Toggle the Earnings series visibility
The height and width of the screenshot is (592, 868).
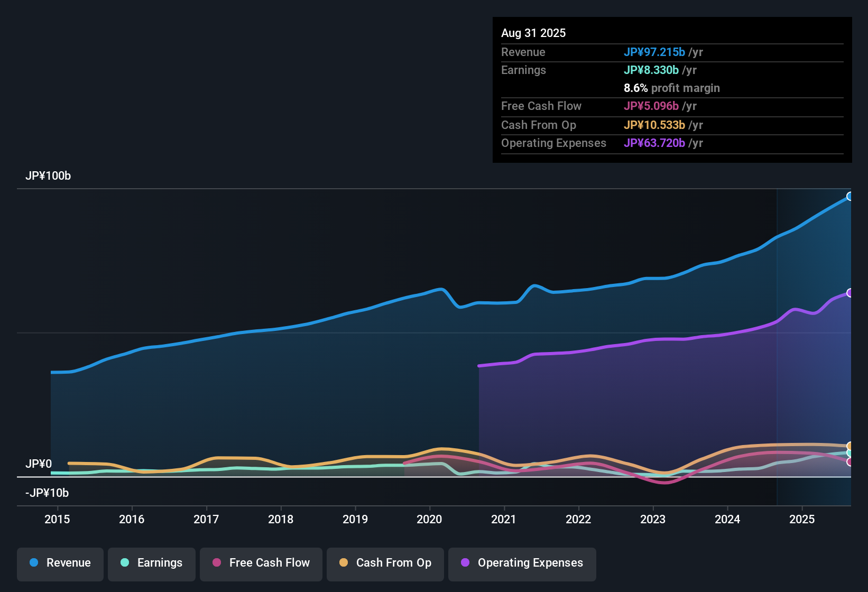click(152, 563)
